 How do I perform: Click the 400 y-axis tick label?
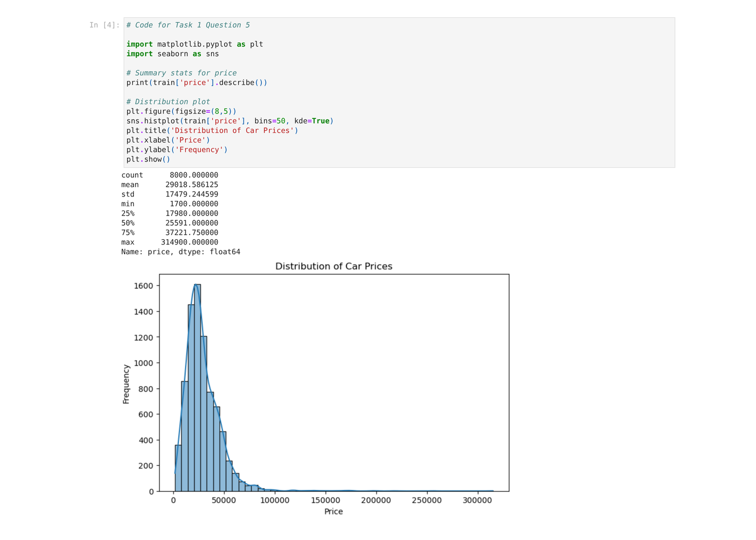146,440
